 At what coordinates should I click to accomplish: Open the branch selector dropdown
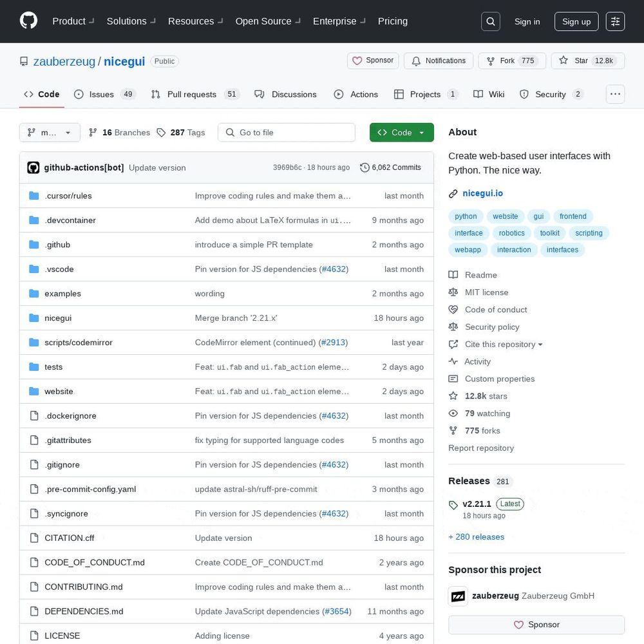[x=50, y=133]
